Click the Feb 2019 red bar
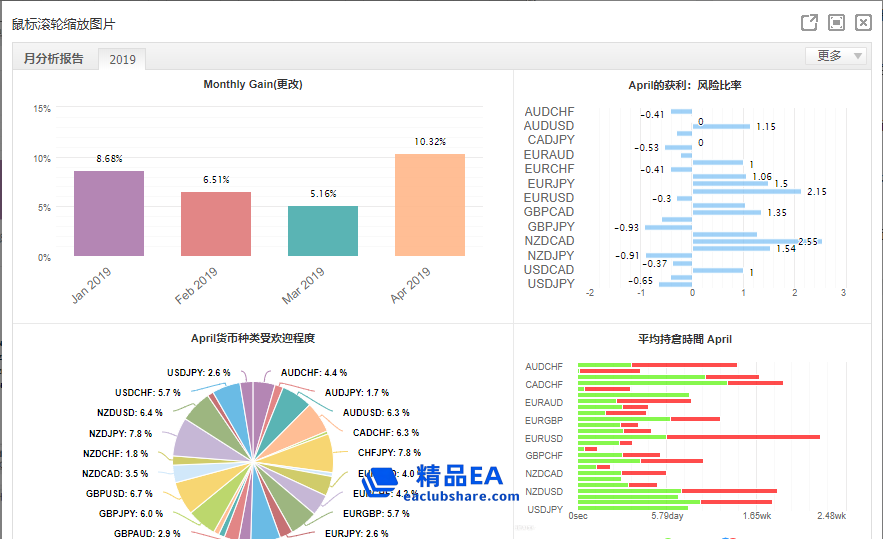Screen dimensions: 883x539 pos(216,224)
